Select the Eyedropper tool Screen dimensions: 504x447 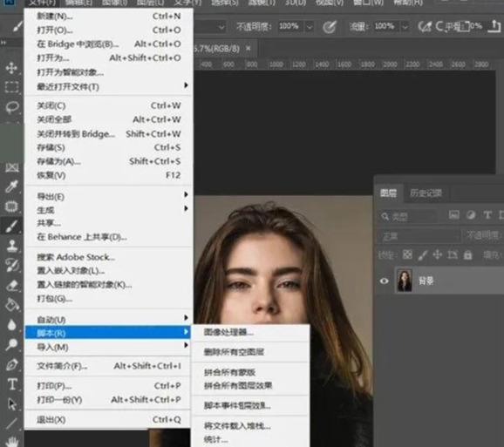pos(11,186)
